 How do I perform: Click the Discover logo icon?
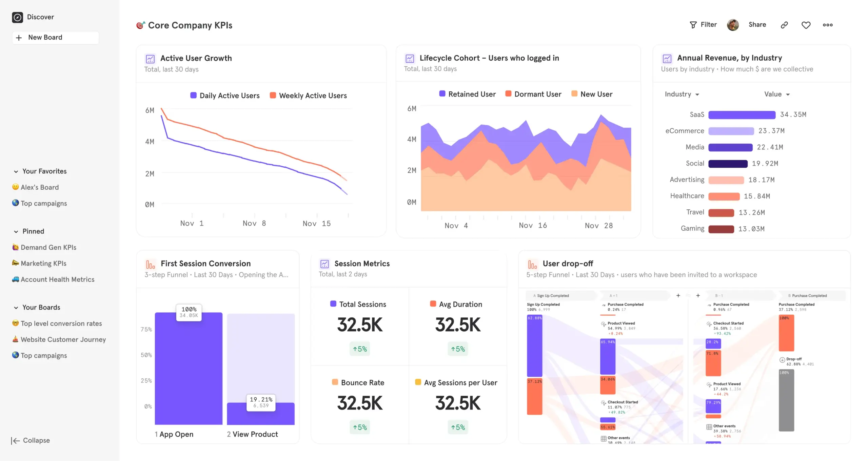pos(18,17)
